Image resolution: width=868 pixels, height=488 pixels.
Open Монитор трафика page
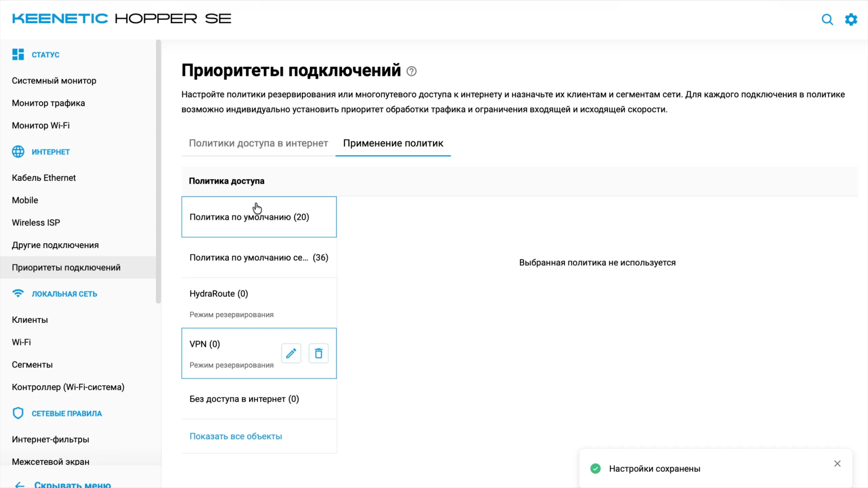point(48,103)
